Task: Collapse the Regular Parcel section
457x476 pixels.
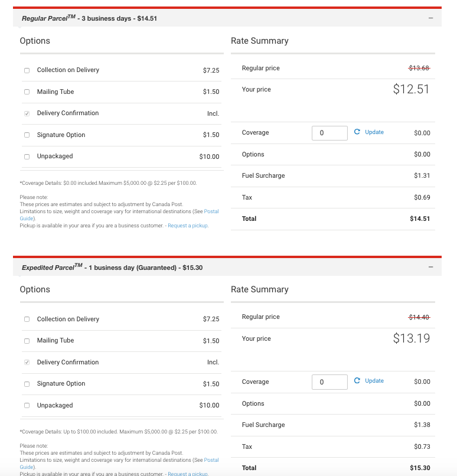Action: pos(430,18)
